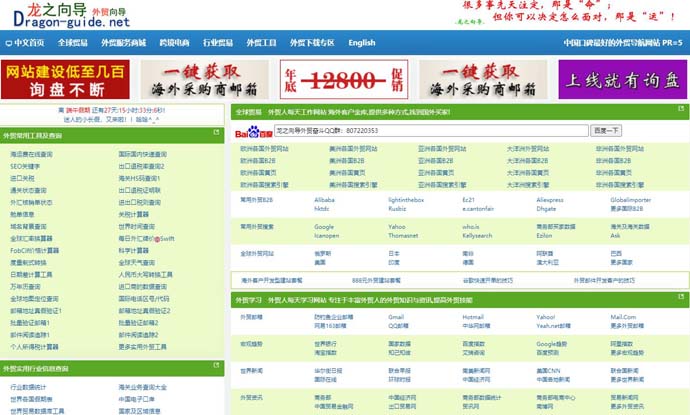The height and width of the screenshot is (415, 690).
Task: Open the 年底 12800 促销 banner
Action: (x=344, y=80)
